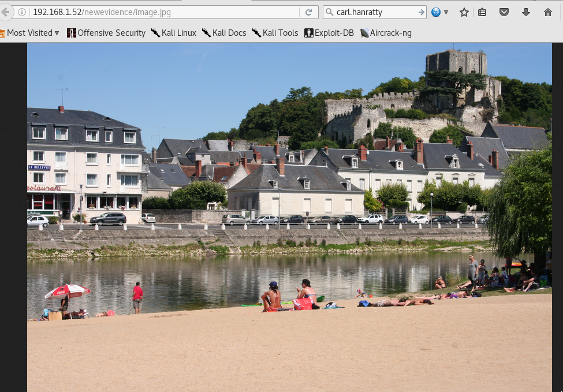Click the site information icon
The image size is (563, 392).
22,12
